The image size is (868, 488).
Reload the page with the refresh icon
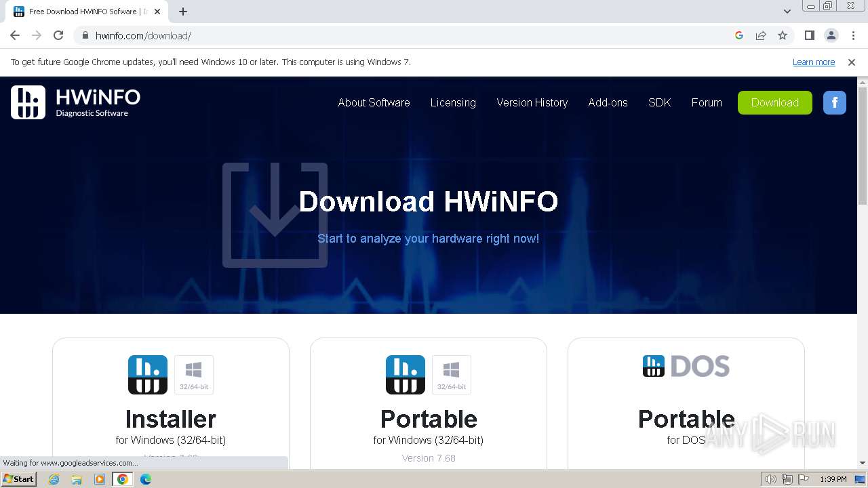coord(58,35)
